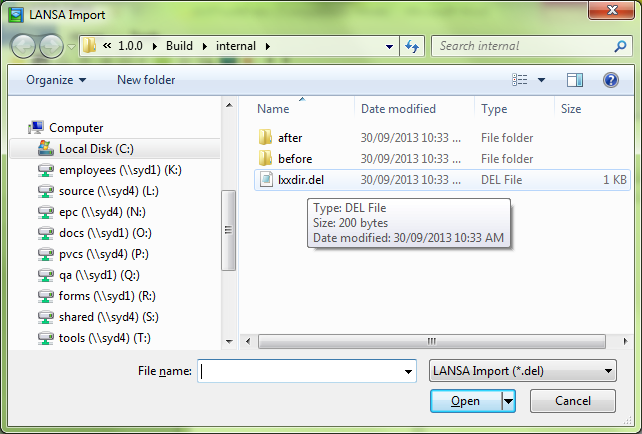Click the Back navigation arrow
The width and height of the screenshot is (642, 434).
coord(23,46)
